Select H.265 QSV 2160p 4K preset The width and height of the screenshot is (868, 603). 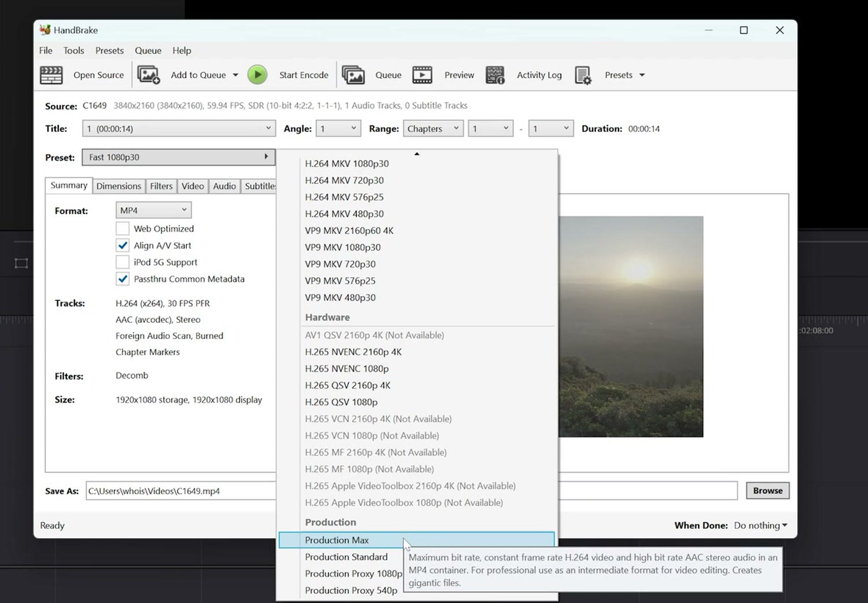pyautogui.click(x=417, y=385)
